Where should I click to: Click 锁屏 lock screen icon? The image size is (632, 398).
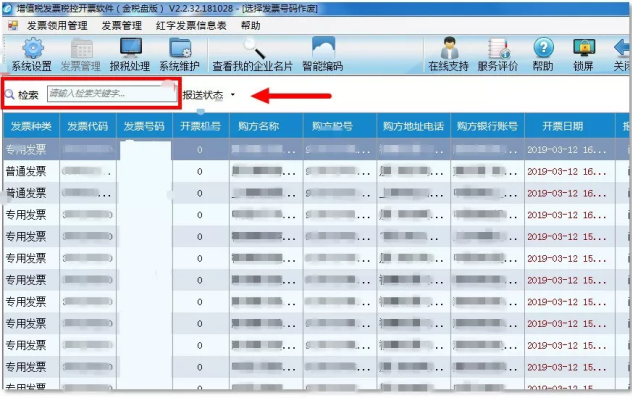(584, 48)
